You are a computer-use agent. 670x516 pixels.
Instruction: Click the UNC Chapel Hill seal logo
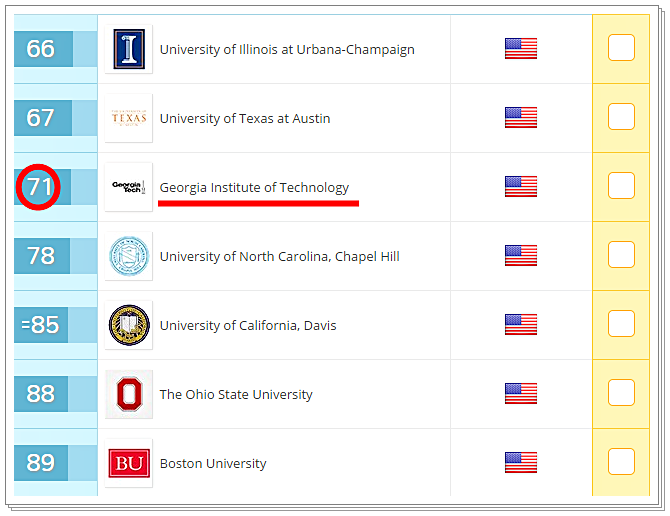tap(129, 256)
